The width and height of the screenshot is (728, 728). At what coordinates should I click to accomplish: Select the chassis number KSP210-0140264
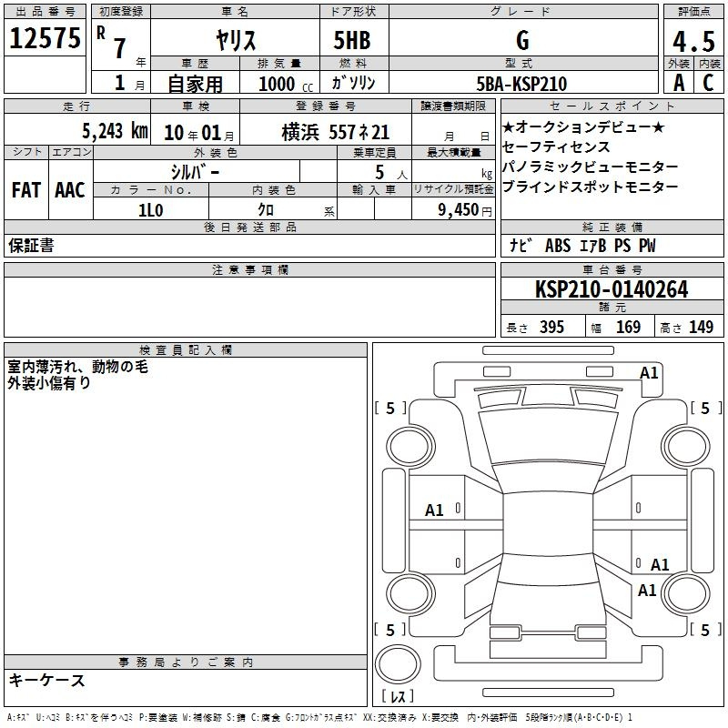[612, 289]
